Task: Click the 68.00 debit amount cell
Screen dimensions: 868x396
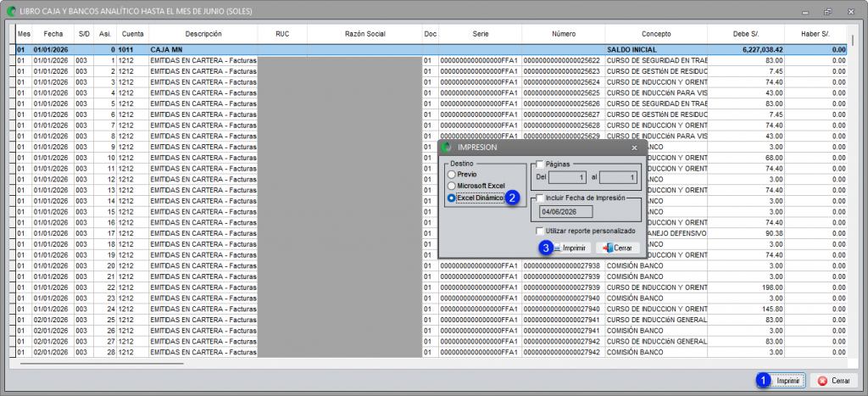Action: coord(746,157)
